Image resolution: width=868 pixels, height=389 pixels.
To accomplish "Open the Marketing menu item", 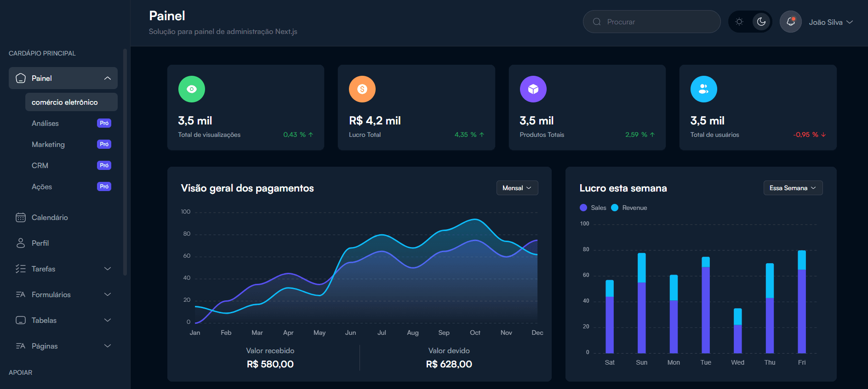I will tap(71, 144).
